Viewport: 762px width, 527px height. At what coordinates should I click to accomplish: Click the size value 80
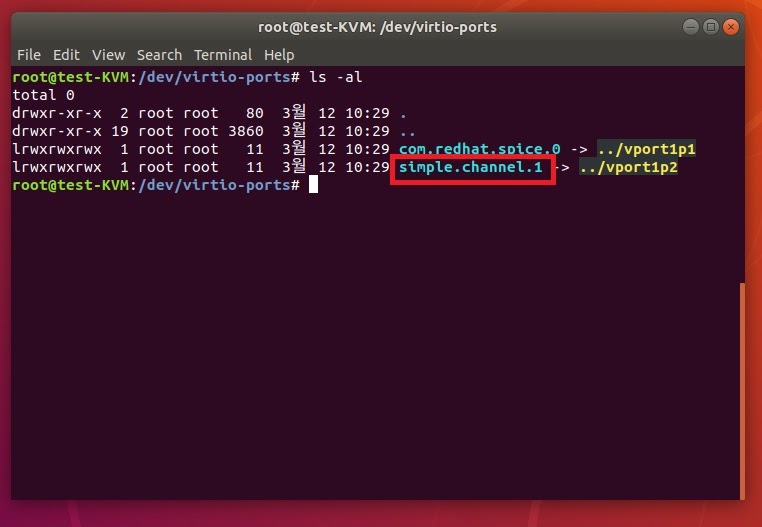pyautogui.click(x=255, y=113)
